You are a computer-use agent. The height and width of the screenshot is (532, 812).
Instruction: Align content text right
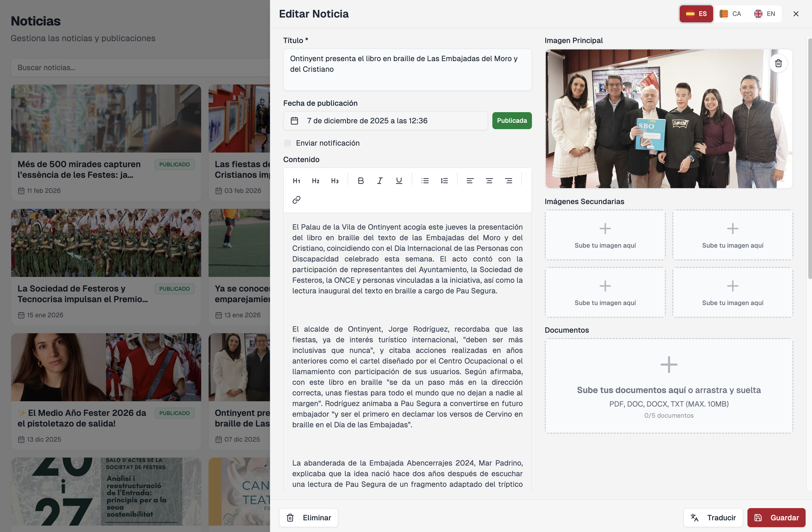[508, 181]
